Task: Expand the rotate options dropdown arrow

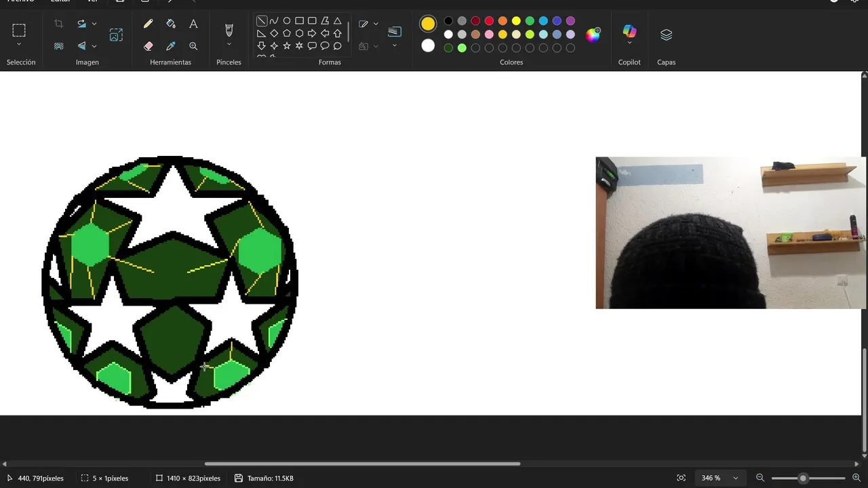Action: [x=94, y=24]
